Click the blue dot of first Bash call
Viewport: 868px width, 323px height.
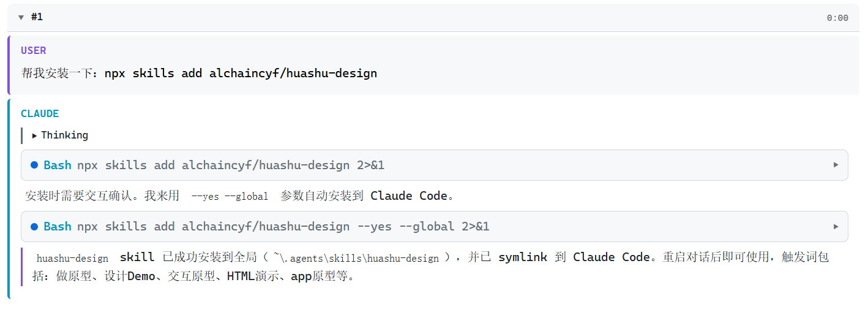[34, 165]
